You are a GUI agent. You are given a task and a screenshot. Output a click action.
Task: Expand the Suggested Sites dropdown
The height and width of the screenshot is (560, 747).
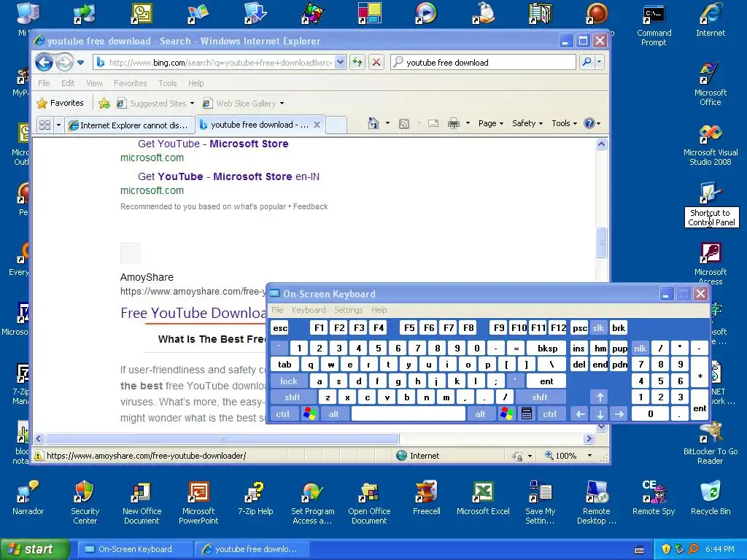click(192, 104)
